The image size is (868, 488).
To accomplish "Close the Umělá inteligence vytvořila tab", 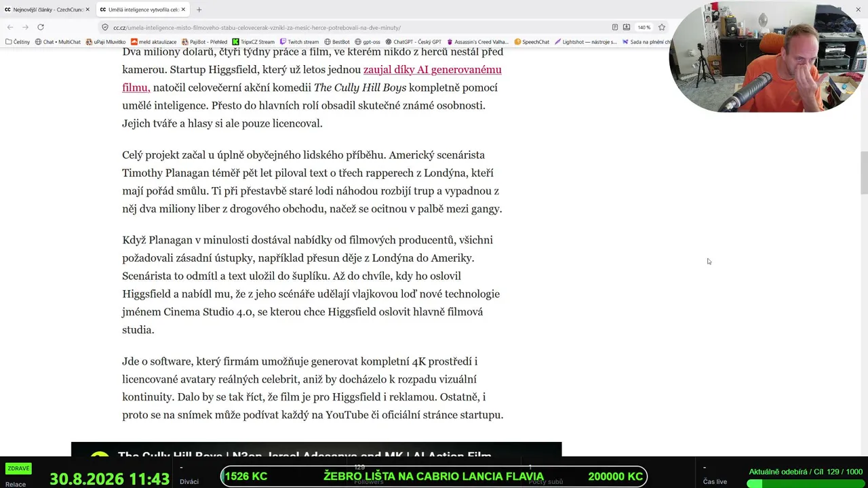I will tap(182, 9).
